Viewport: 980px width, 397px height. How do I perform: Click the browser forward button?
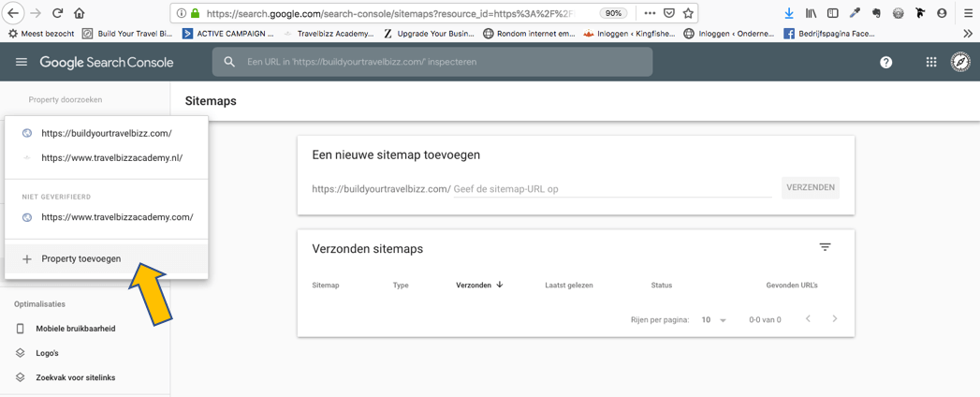tap(35, 12)
